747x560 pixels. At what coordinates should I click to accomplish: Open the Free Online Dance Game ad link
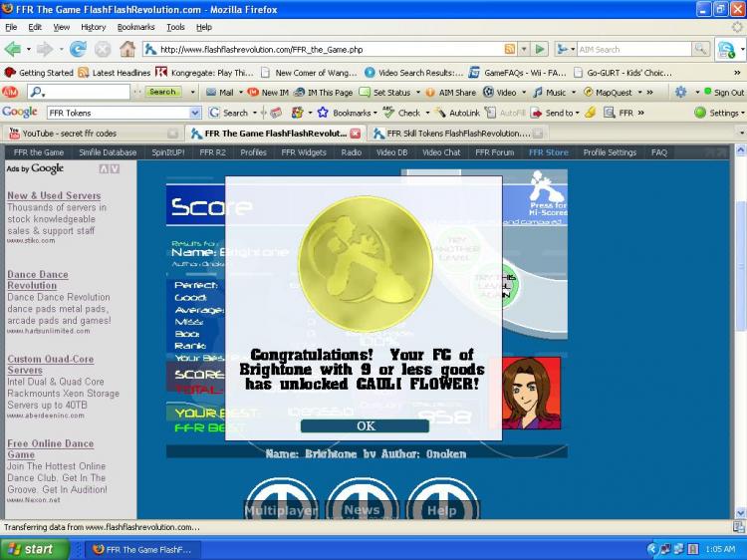[50, 449]
